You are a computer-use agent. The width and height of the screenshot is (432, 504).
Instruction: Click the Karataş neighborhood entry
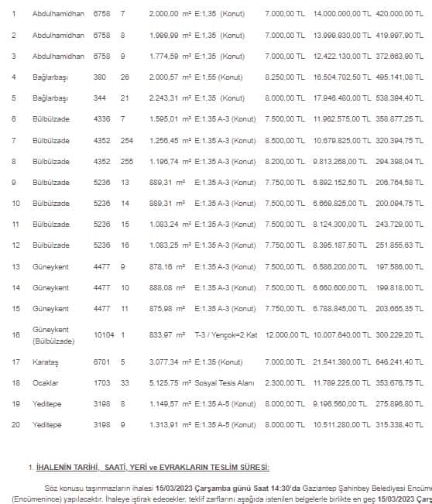[46, 362]
